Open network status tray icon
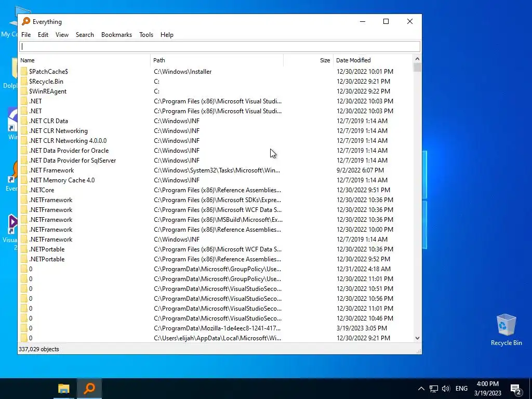Image resolution: width=532 pixels, height=399 pixels. click(434, 389)
